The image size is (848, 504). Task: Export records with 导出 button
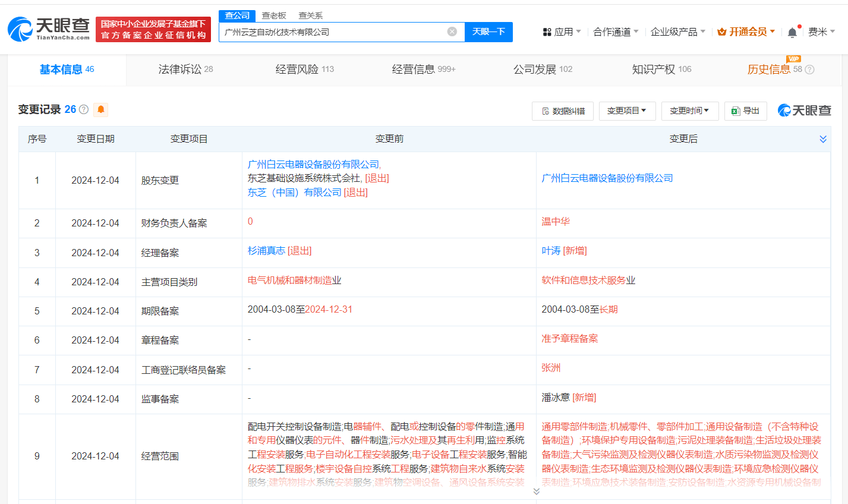pyautogui.click(x=746, y=111)
